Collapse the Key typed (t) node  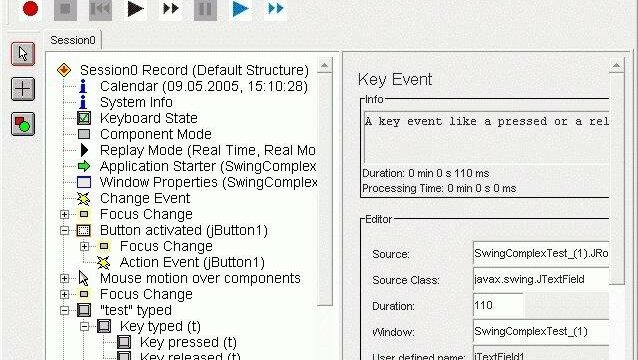(x=84, y=326)
